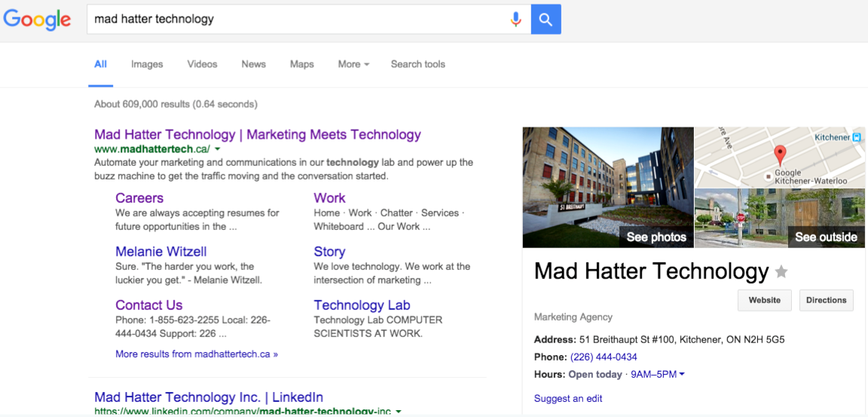Click the phone number (226) 444-0434
This screenshot has width=868, height=417.
604,357
